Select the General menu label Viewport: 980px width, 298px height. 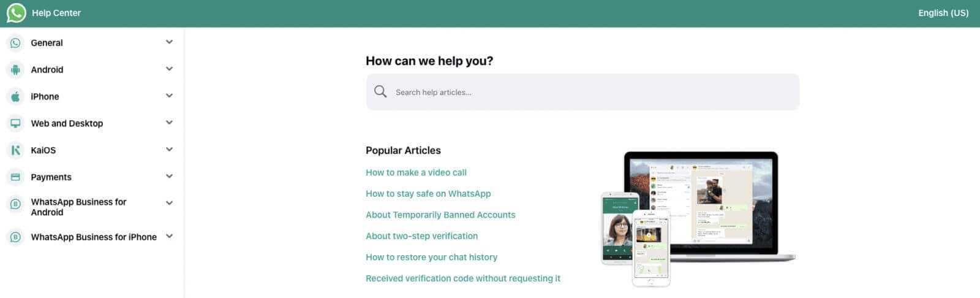point(47,43)
